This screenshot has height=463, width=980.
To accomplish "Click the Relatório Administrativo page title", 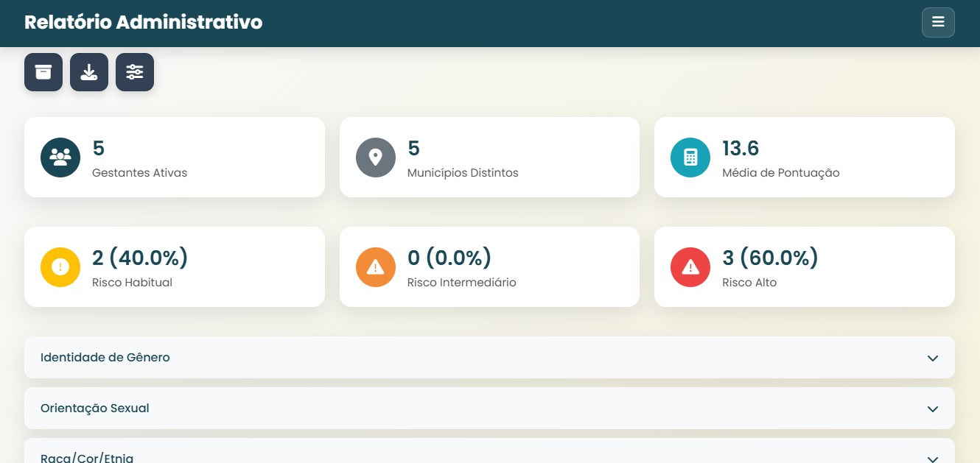I will (x=143, y=22).
